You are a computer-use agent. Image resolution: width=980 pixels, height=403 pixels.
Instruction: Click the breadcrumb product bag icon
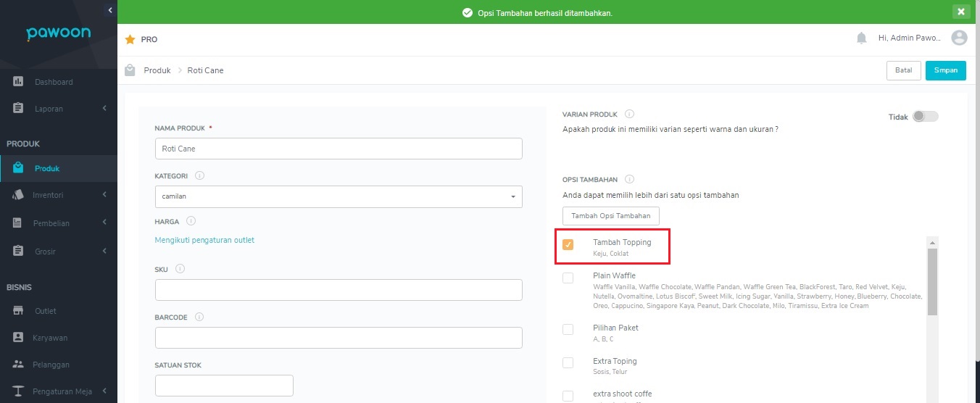pos(130,70)
